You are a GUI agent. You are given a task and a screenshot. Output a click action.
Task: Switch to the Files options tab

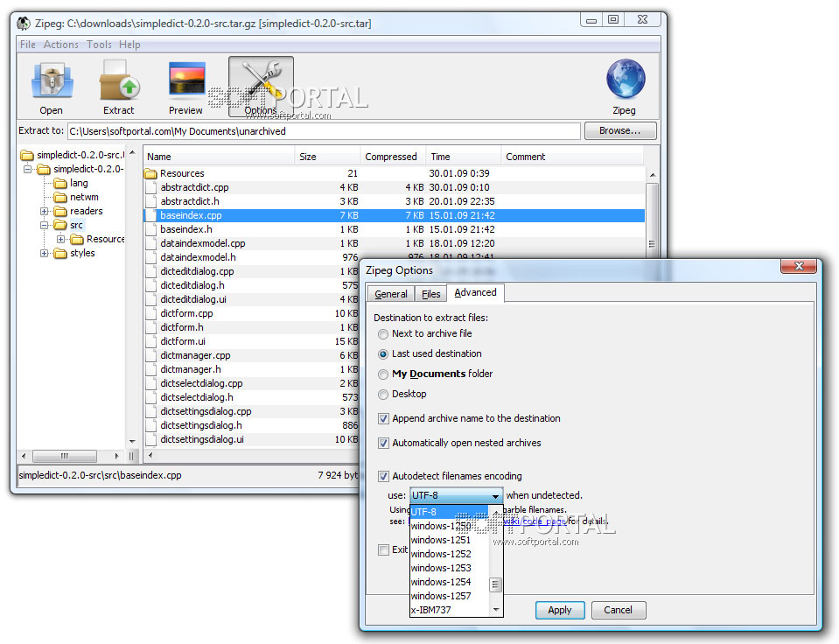pos(430,294)
